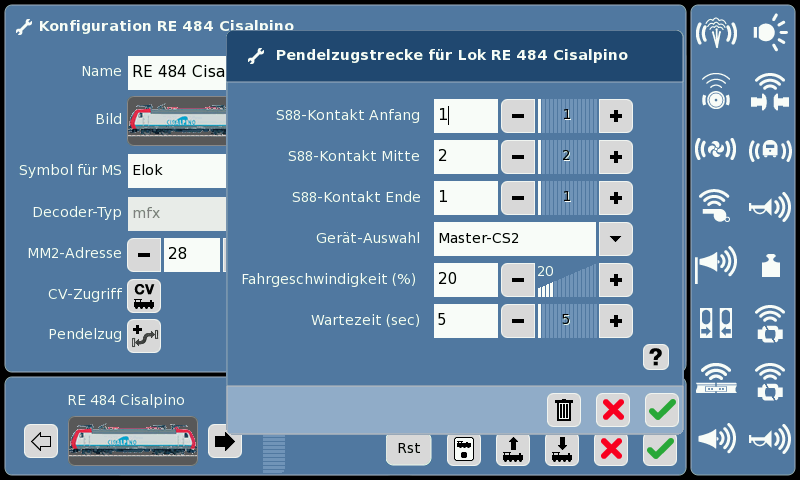Click the S88-Kontakt Ende input field
The image size is (800, 480).
coord(465,198)
